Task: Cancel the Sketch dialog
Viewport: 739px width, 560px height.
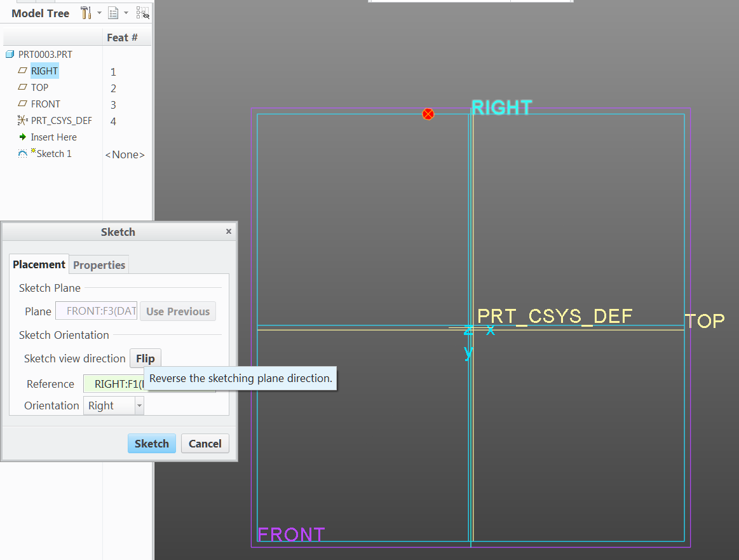Action: coord(205,444)
